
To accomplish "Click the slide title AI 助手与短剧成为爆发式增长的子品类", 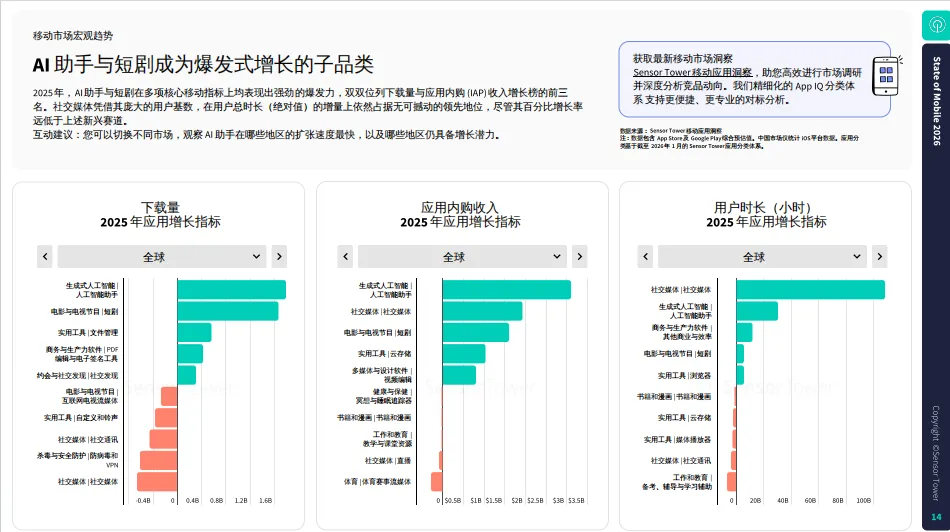I will click(203, 64).
